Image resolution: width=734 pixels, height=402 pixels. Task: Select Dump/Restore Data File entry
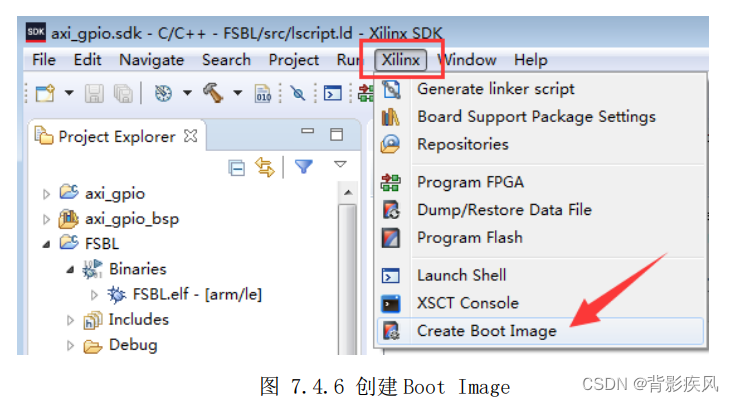coord(541,210)
